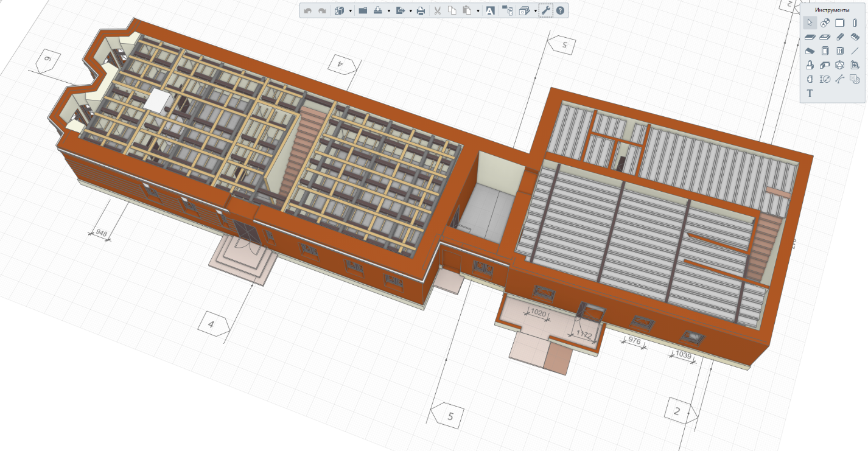Select the Door tool in Инструменты
The image size is (868, 451).
(x=825, y=51)
